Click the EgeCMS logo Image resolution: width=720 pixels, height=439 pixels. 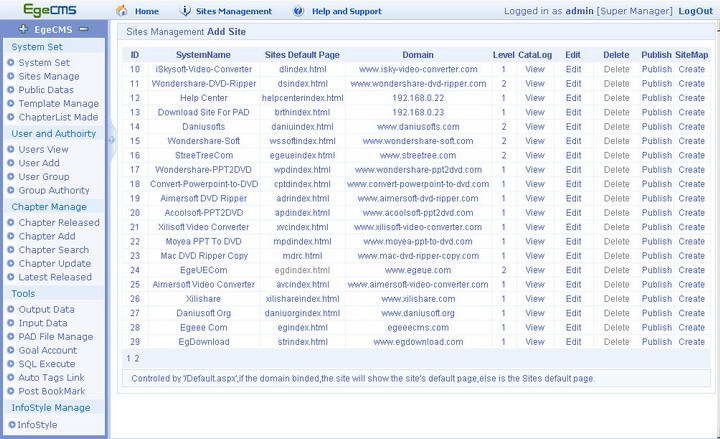50,10
